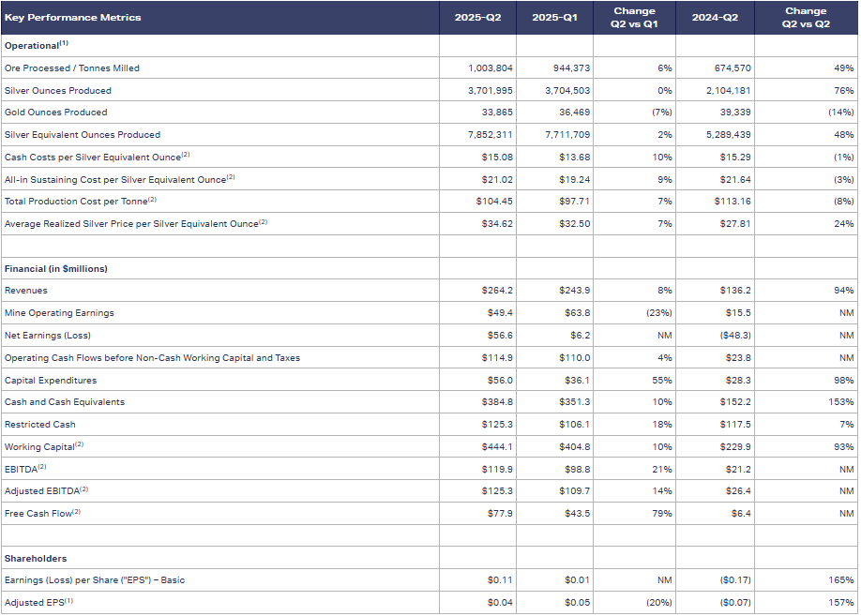Select the 2025-Q1 column header
The width and height of the screenshot is (861, 616).
(553, 18)
